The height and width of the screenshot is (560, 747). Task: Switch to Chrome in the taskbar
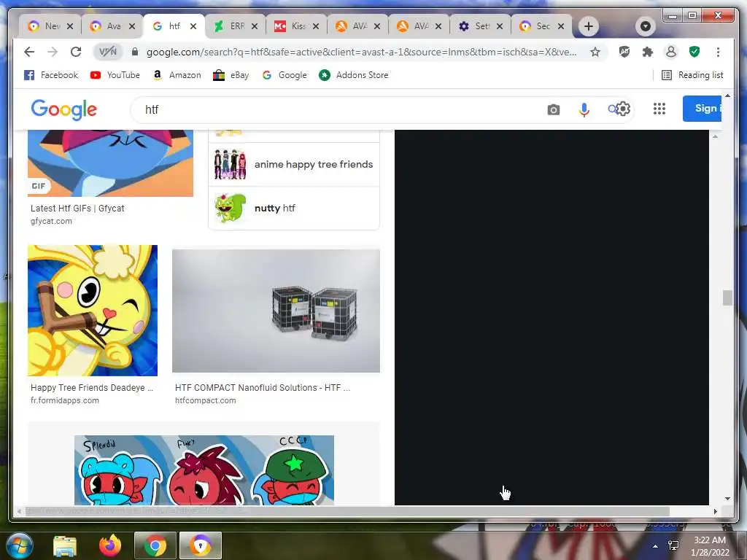tap(155, 545)
